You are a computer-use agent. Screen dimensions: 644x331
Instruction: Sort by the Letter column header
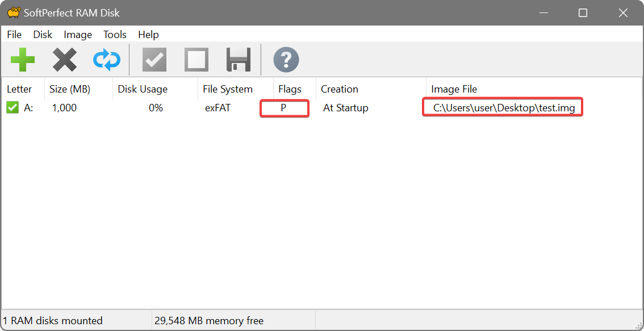tap(23, 89)
